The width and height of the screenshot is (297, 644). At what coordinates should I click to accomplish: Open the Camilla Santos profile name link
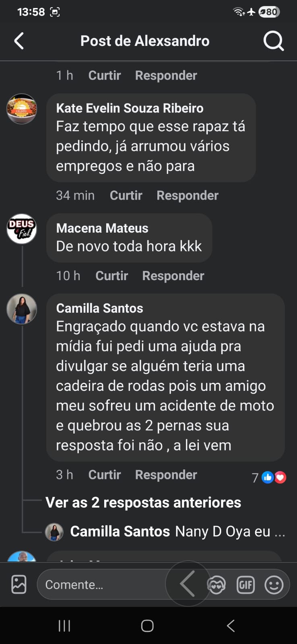(x=99, y=308)
